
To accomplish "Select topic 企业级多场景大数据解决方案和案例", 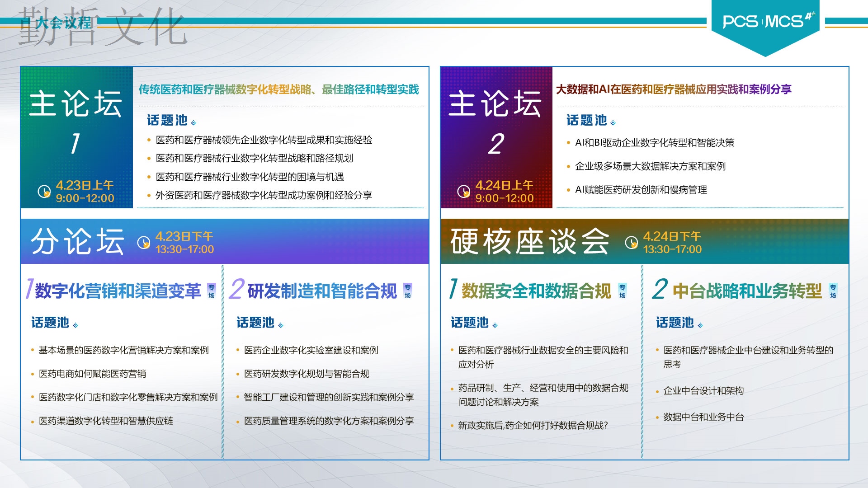I will point(650,166).
